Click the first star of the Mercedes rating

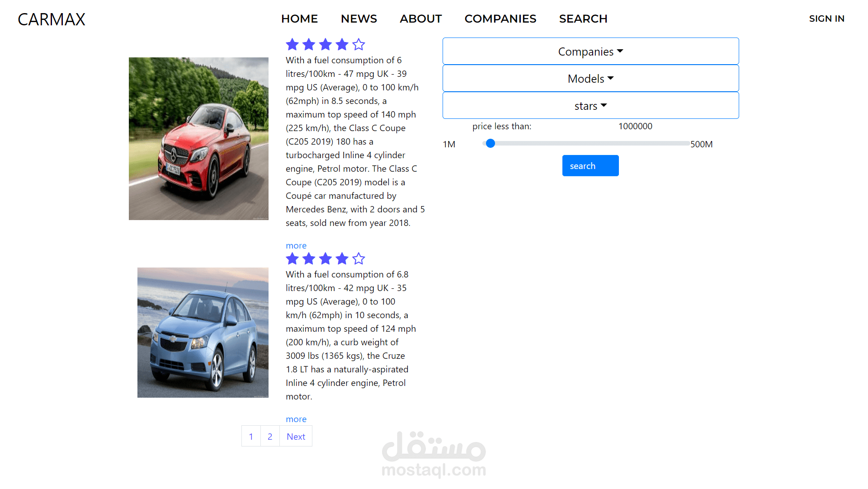tap(292, 44)
